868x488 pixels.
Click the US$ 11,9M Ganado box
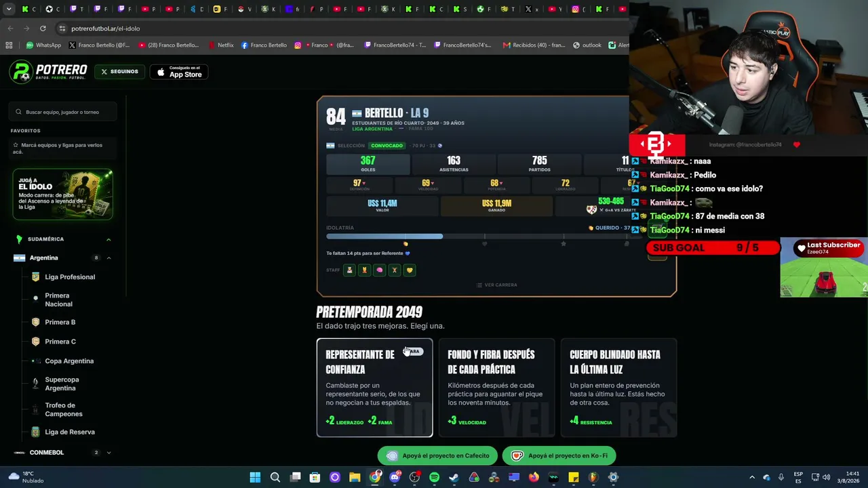(496, 205)
